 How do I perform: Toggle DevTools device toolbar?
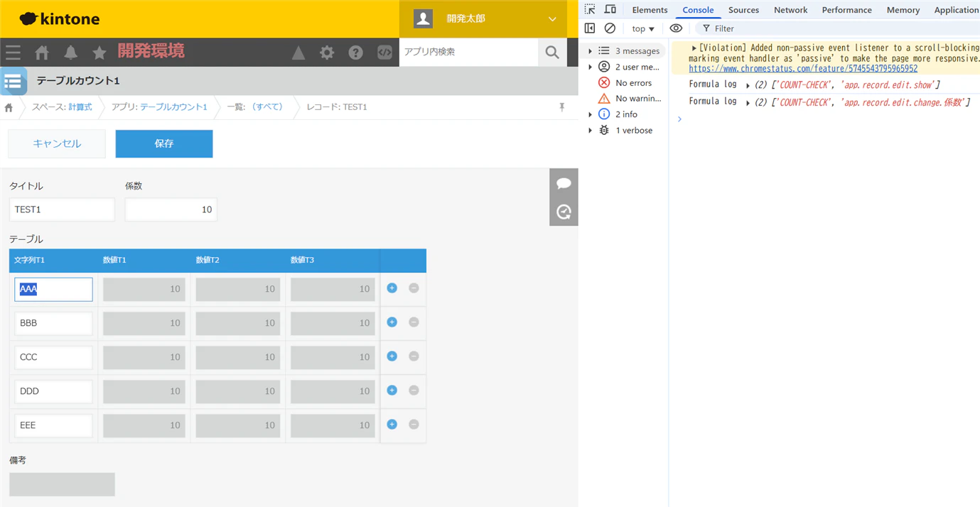pos(610,9)
